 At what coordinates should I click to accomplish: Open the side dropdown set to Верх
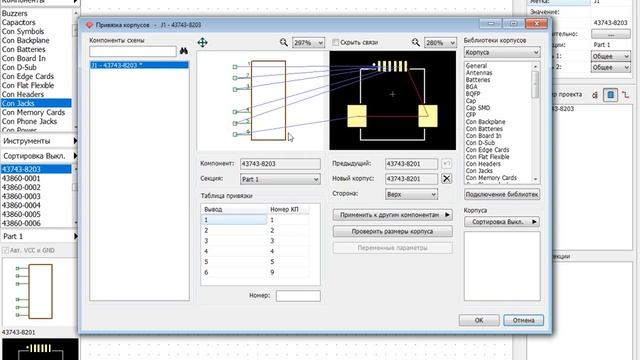tap(411, 194)
